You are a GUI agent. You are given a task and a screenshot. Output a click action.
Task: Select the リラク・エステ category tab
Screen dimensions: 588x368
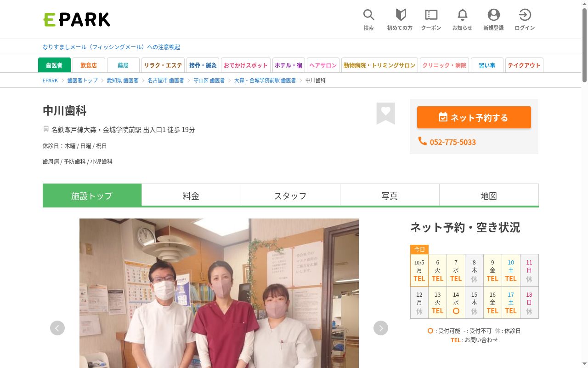coord(163,65)
